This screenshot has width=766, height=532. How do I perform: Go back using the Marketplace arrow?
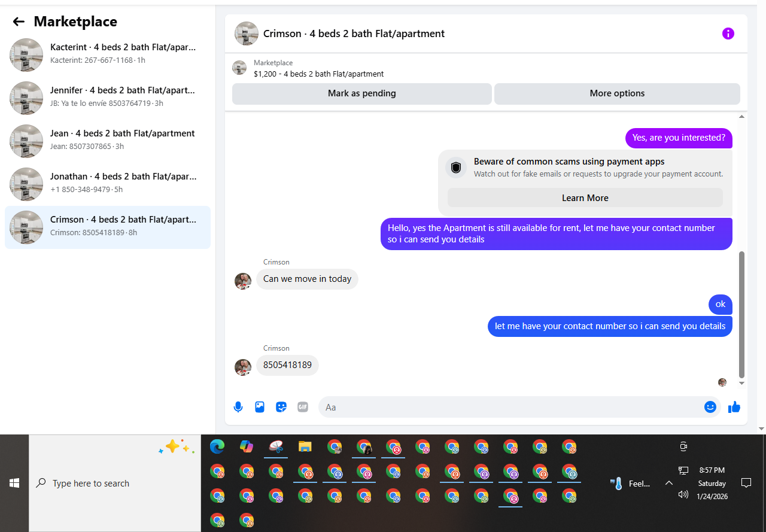[x=19, y=22]
